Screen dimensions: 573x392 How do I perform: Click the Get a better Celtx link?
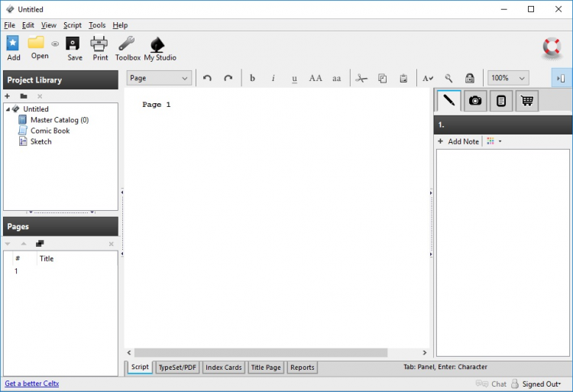[x=32, y=384]
